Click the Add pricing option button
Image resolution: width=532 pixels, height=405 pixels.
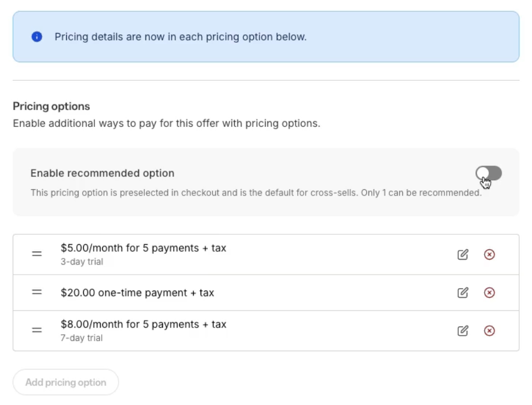[65, 382]
